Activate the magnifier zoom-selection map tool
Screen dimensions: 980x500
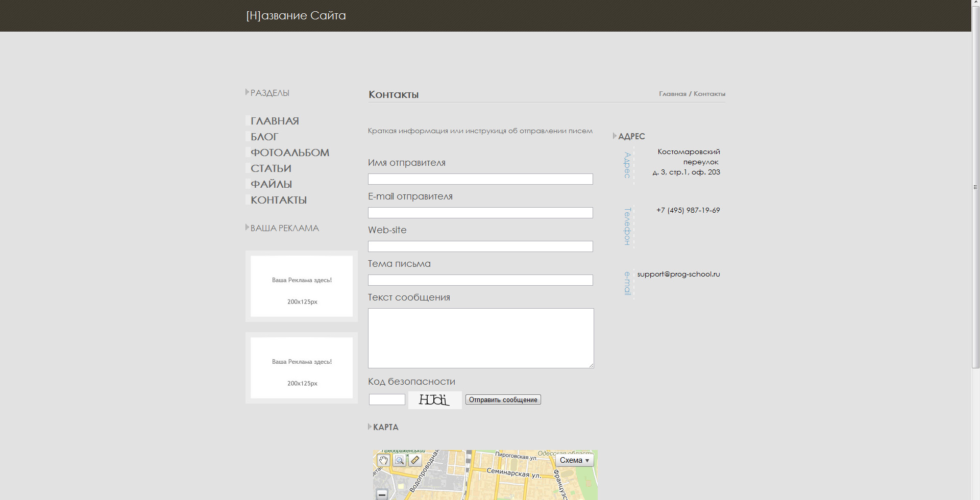[400, 461]
